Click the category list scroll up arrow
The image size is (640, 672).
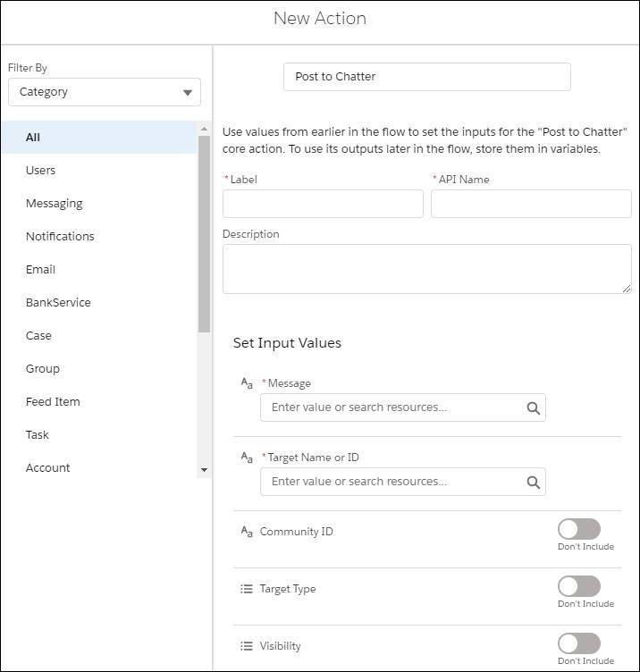(204, 129)
